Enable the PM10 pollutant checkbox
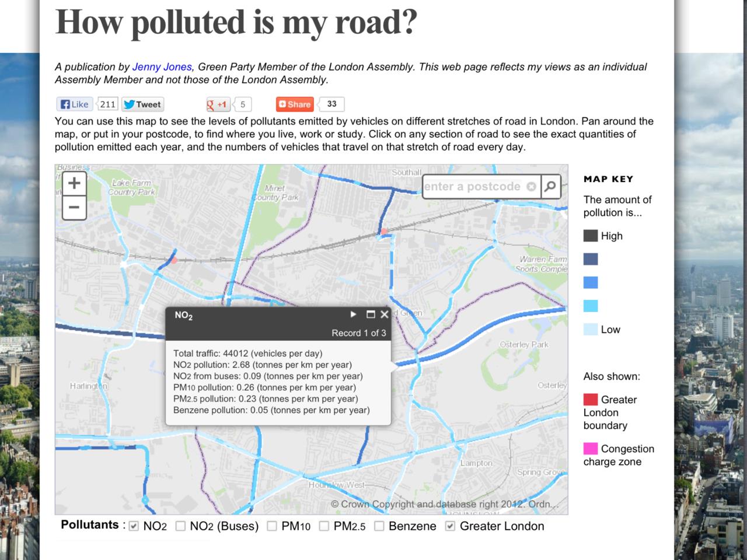Screen dimensions: 747x560 click(x=272, y=526)
